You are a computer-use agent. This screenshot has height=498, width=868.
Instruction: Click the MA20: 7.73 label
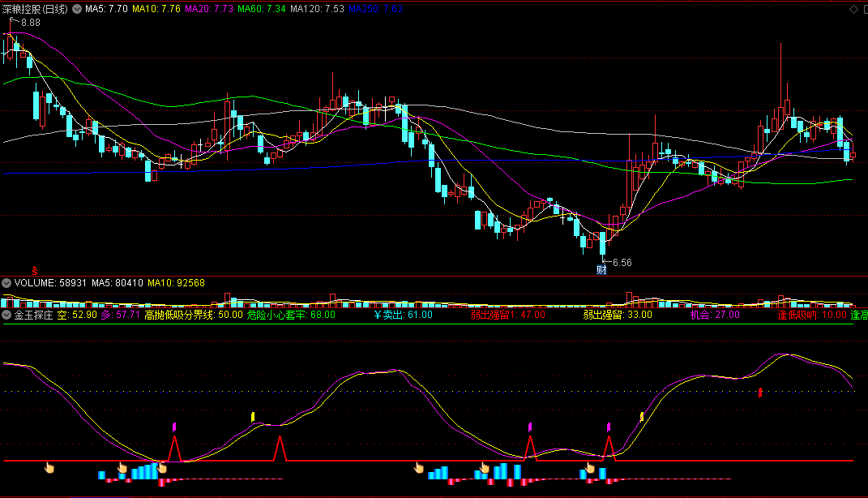209,9
